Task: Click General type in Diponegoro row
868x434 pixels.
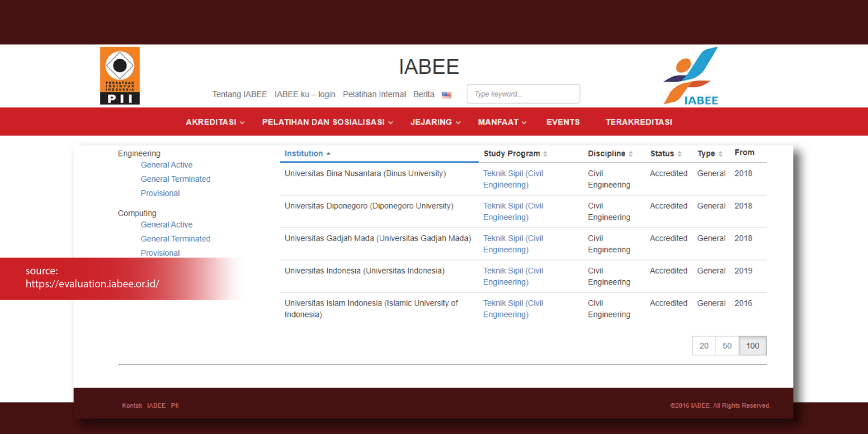Action: pyautogui.click(x=711, y=206)
